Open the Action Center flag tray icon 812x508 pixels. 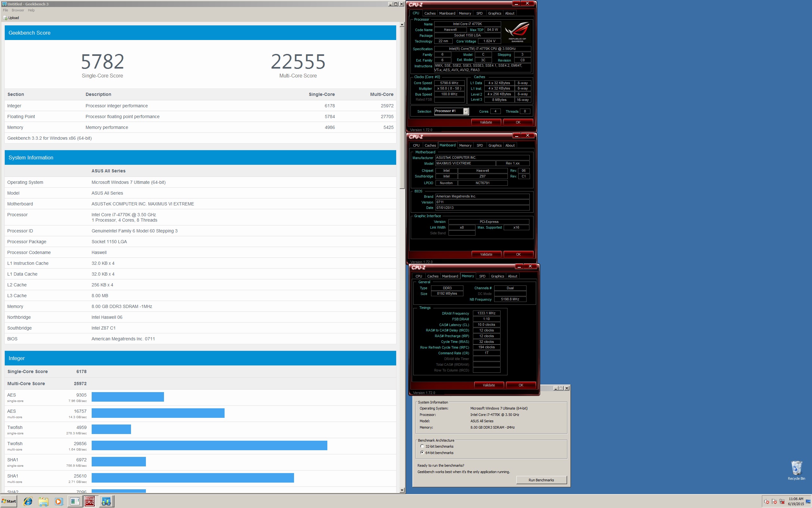pos(774,502)
